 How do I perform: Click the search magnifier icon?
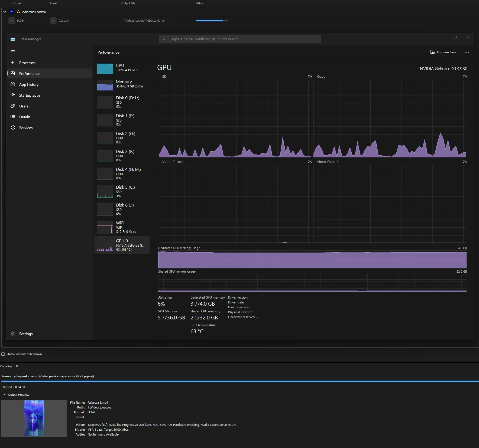(164, 39)
